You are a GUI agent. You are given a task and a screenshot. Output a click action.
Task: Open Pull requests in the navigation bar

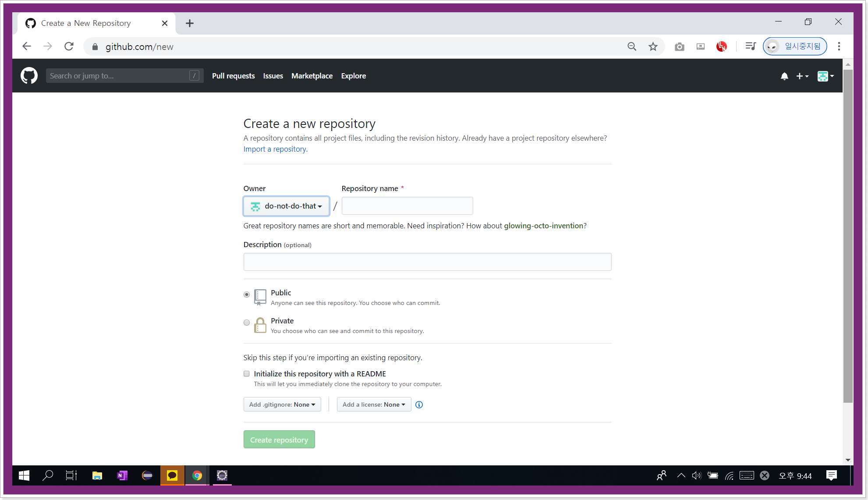click(233, 76)
